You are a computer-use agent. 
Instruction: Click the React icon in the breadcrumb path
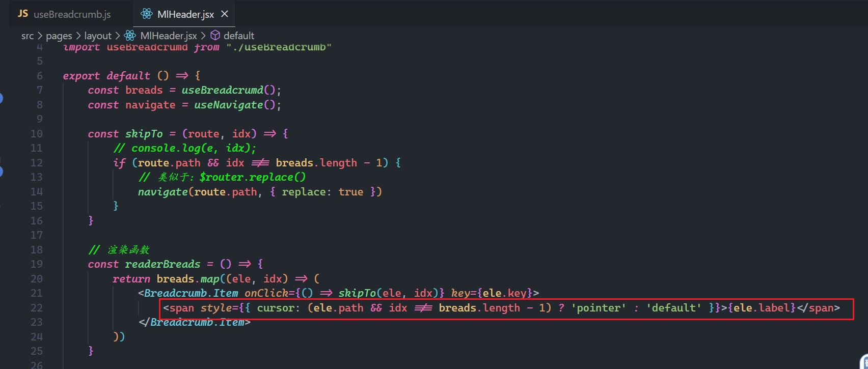click(130, 36)
